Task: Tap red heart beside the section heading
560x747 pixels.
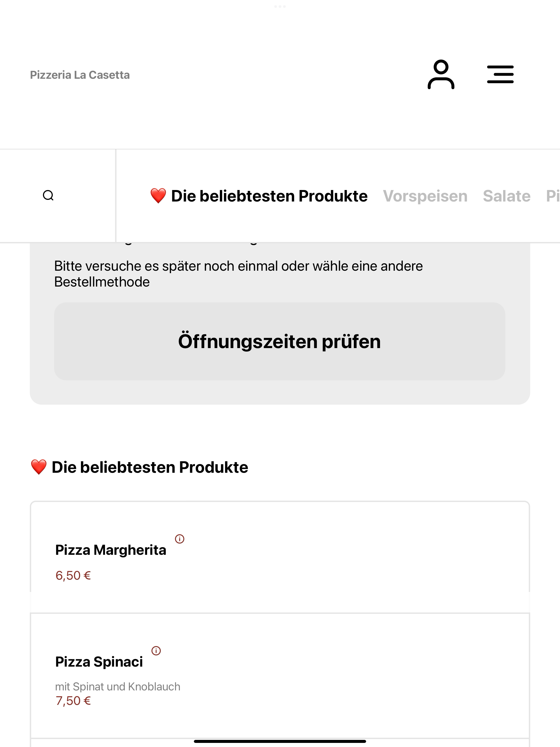Action: point(39,467)
